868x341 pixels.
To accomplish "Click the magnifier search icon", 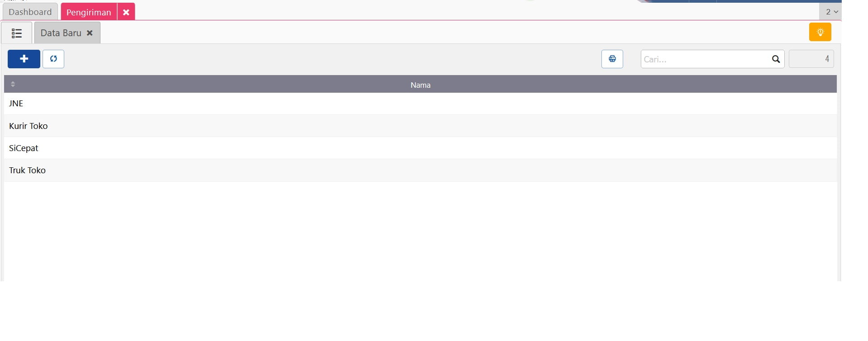I will click(x=776, y=59).
